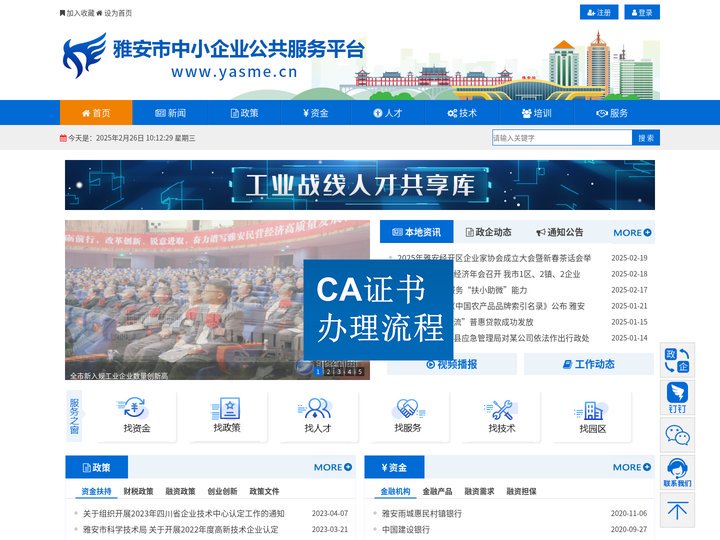Open 服务 navigation item
720x540 pixels.
(x=612, y=113)
